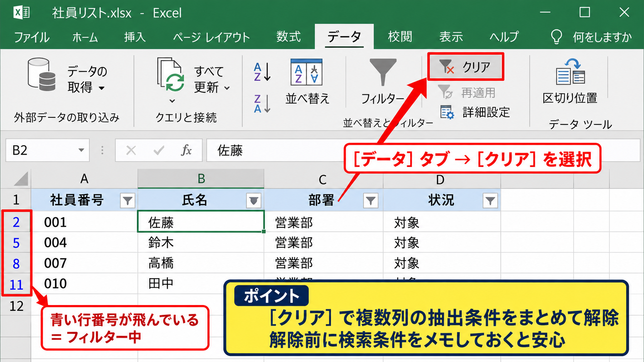Open the custom 並べ替え sort dialog

(307, 82)
